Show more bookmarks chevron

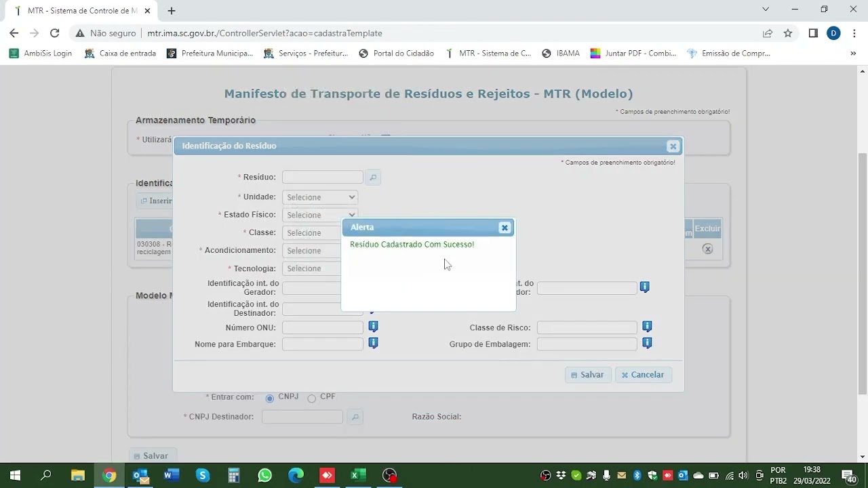[x=853, y=53]
